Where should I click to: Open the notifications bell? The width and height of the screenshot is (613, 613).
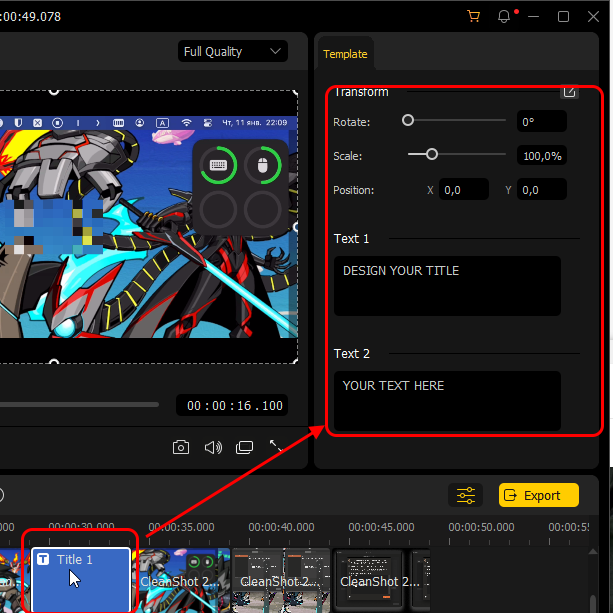coord(504,16)
